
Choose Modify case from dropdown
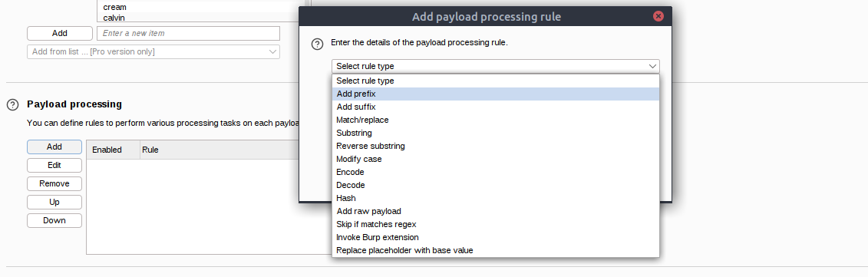496,159
